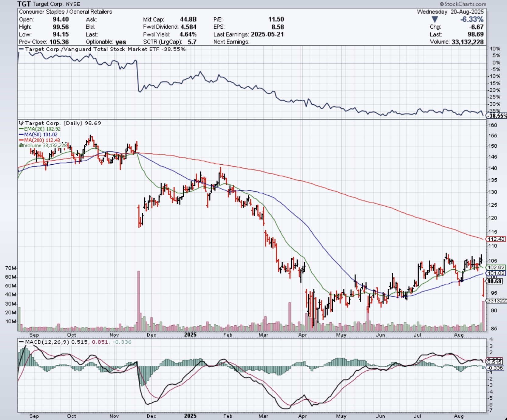Click the 101.02 MA(50) price axis tag

(496, 273)
